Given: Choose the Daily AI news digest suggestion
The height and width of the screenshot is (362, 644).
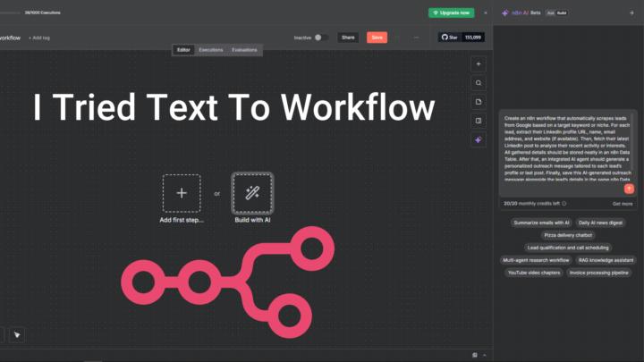Looking at the screenshot, I should pyautogui.click(x=600, y=223).
